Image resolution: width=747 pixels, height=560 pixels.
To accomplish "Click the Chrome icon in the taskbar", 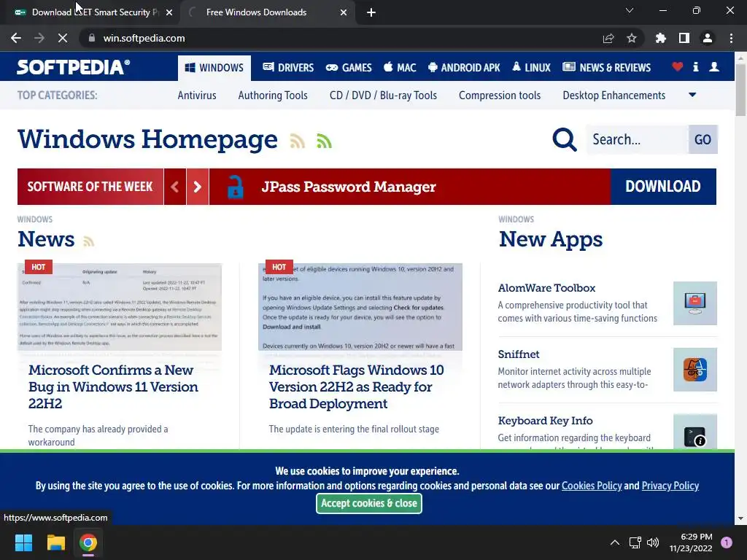I will click(x=88, y=542).
